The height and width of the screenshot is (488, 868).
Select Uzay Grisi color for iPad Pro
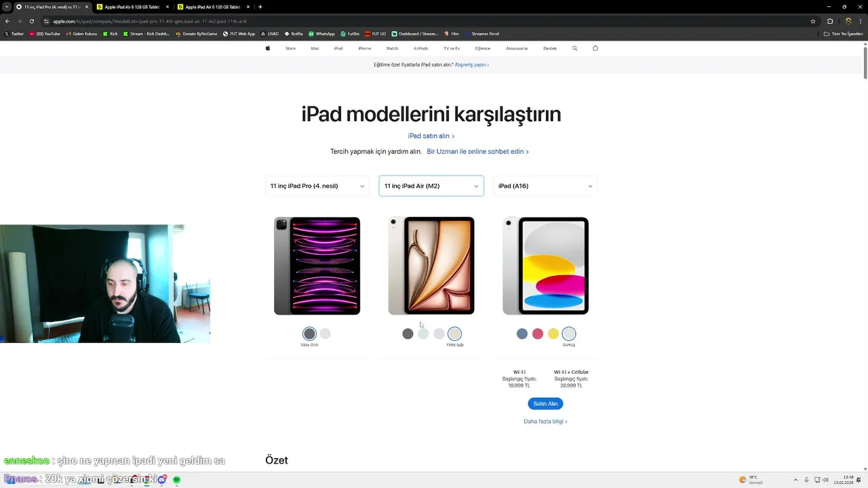pyautogui.click(x=309, y=333)
